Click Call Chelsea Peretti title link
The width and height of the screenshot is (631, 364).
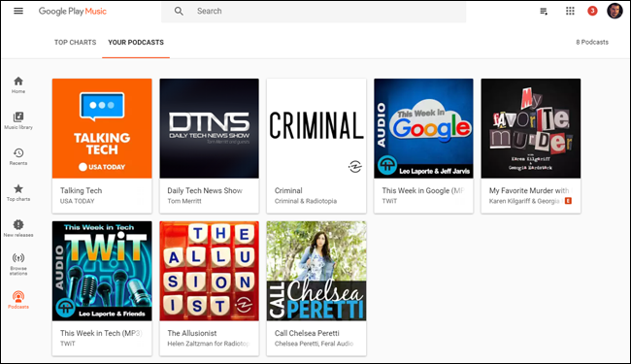tap(307, 333)
